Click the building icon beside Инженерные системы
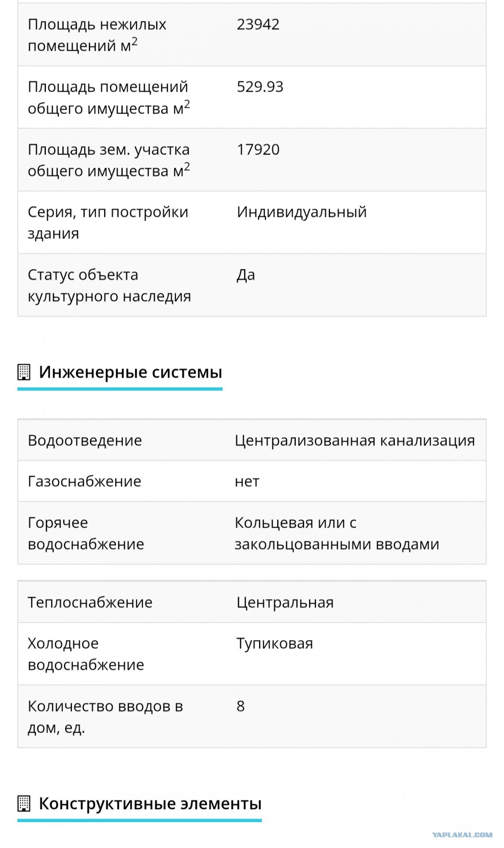Screen dimensions: 504x848 pyautogui.click(x=23, y=372)
